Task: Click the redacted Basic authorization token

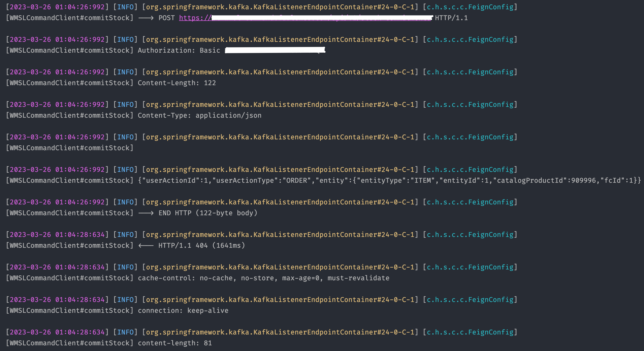Action: (275, 50)
